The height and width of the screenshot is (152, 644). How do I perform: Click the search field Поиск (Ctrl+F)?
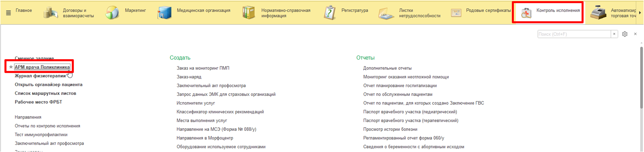tap(574, 34)
